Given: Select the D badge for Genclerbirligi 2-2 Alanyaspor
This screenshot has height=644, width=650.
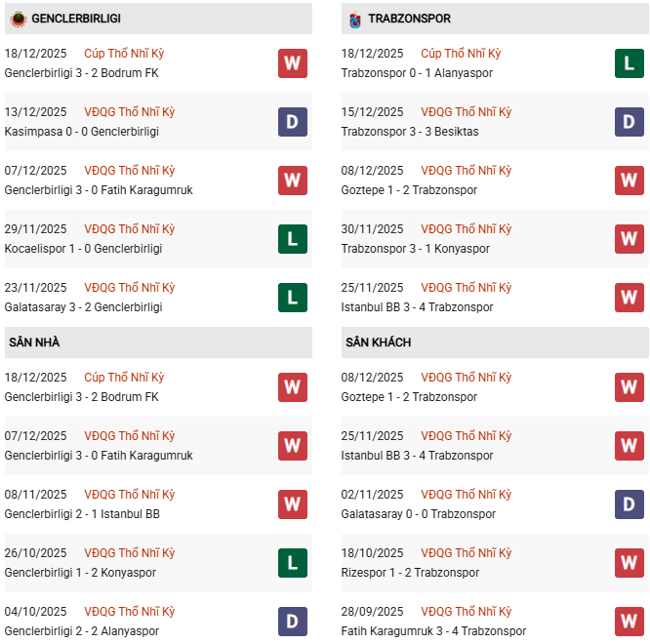Looking at the screenshot, I should tap(293, 622).
